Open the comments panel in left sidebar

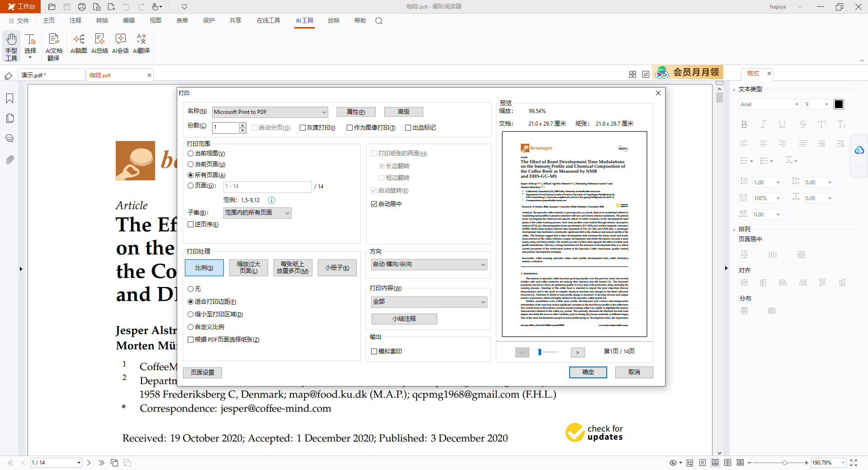click(9, 138)
